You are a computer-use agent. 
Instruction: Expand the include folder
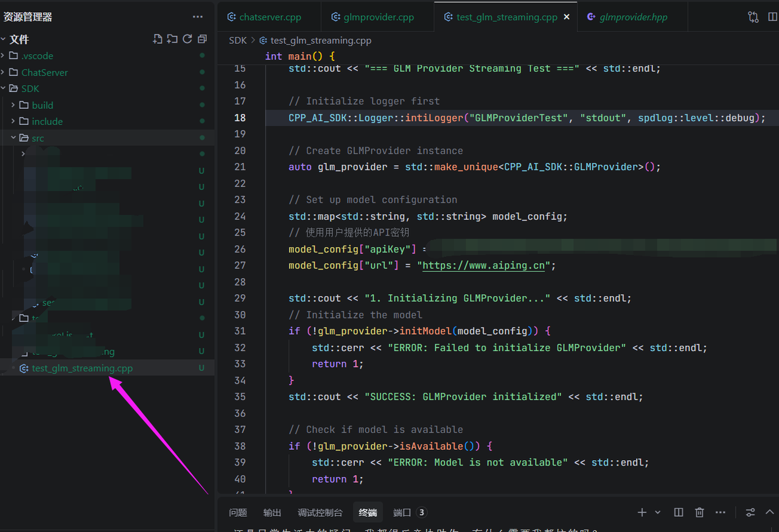tap(47, 122)
